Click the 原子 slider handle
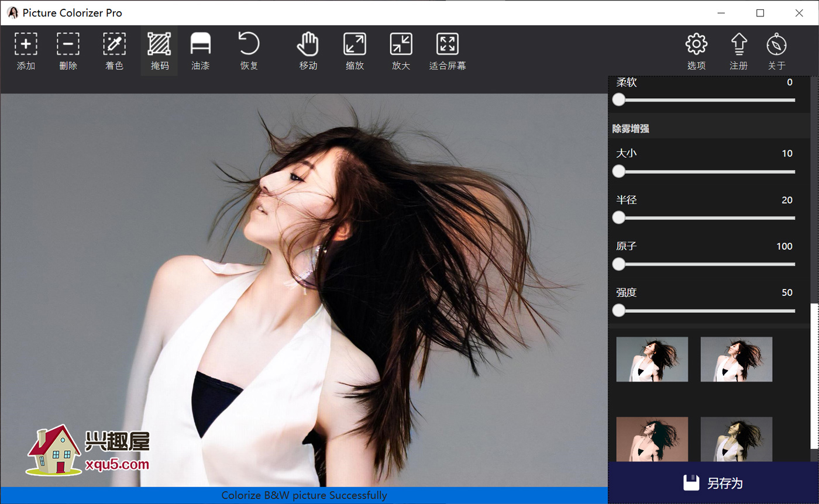 (x=618, y=264)
